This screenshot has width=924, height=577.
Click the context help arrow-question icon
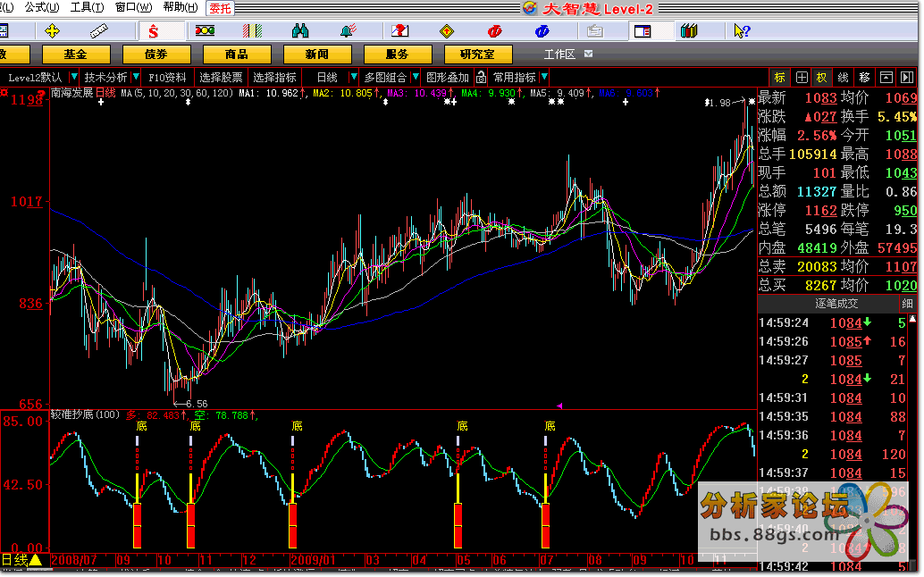742,31
